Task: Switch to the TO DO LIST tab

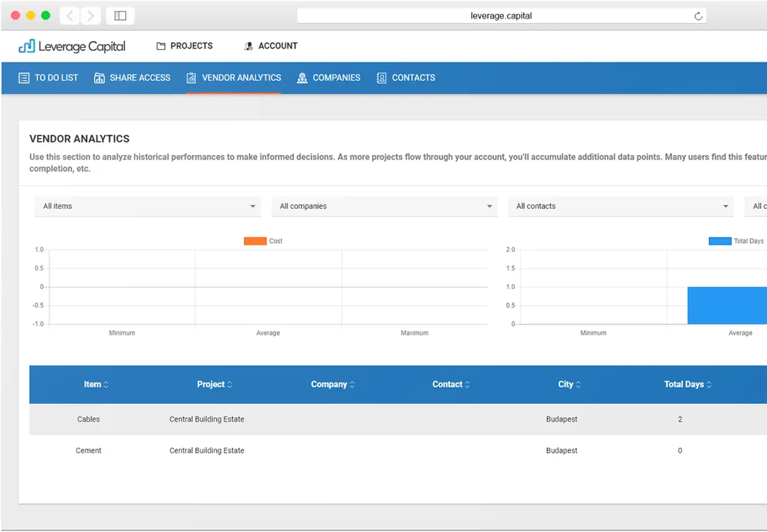Action: coord(49,78)
